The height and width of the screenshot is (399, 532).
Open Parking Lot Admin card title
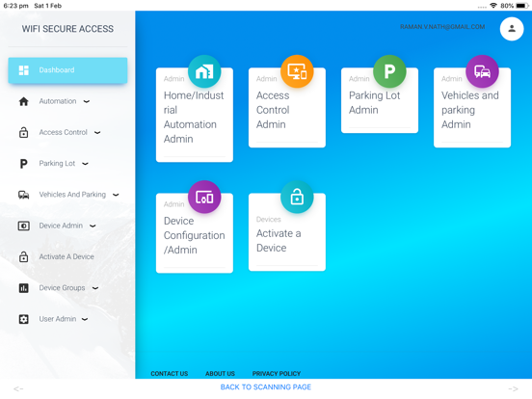pos(375,103)
